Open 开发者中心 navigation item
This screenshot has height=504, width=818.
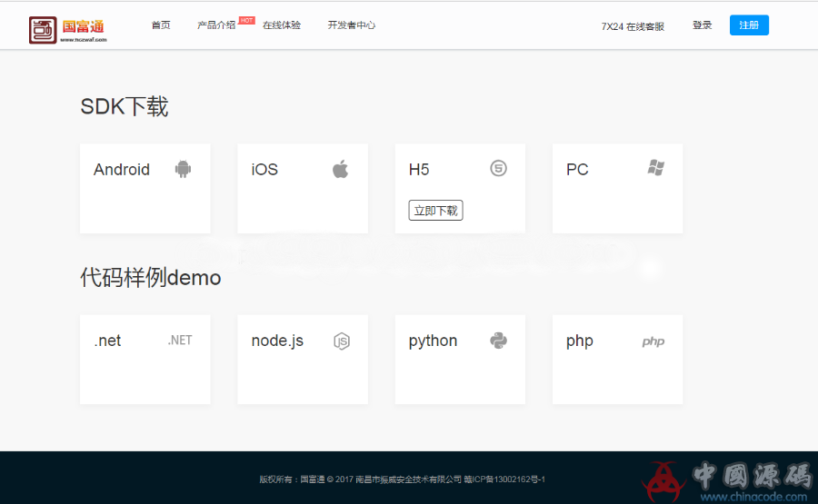click(351, 25)
